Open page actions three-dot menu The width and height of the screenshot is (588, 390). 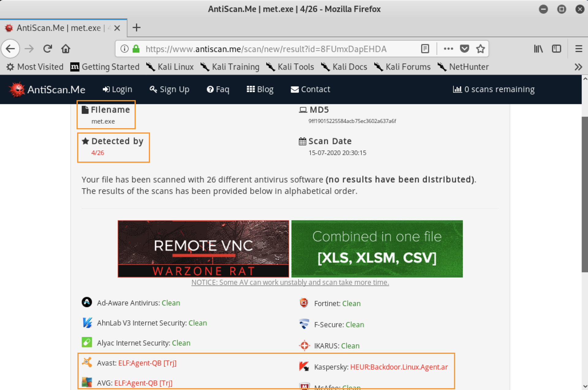[x=448, y=49]
